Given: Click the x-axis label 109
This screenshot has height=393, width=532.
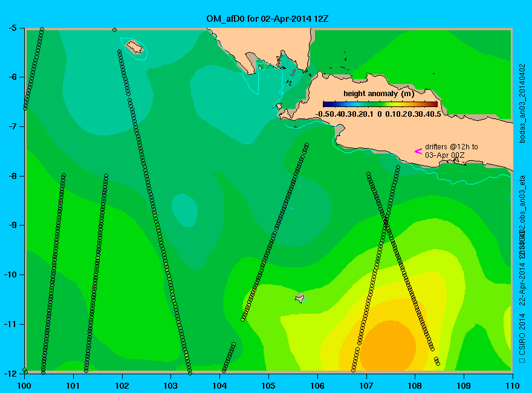Looking at the screenshot, I should click(x=464, y=386).
